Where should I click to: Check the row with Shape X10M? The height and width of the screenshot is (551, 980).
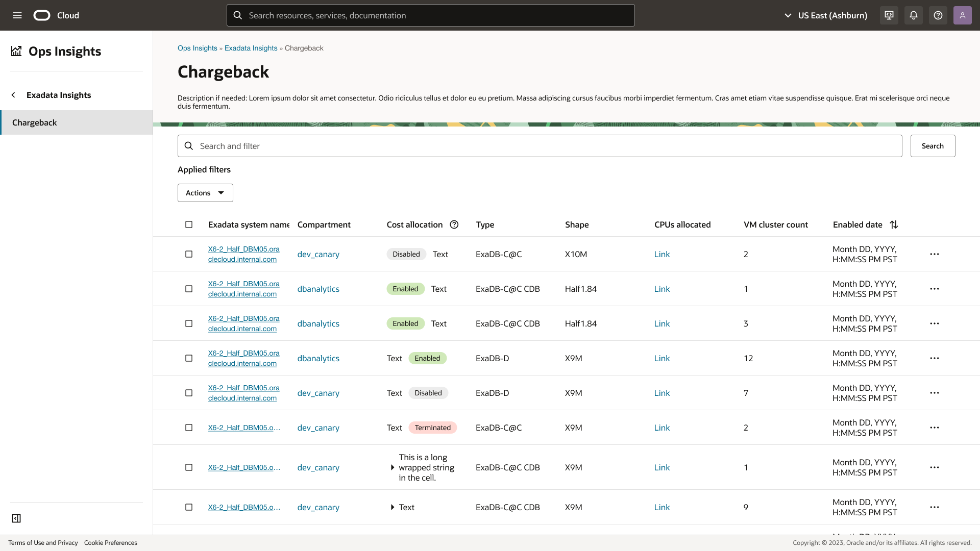click(189, 254)
